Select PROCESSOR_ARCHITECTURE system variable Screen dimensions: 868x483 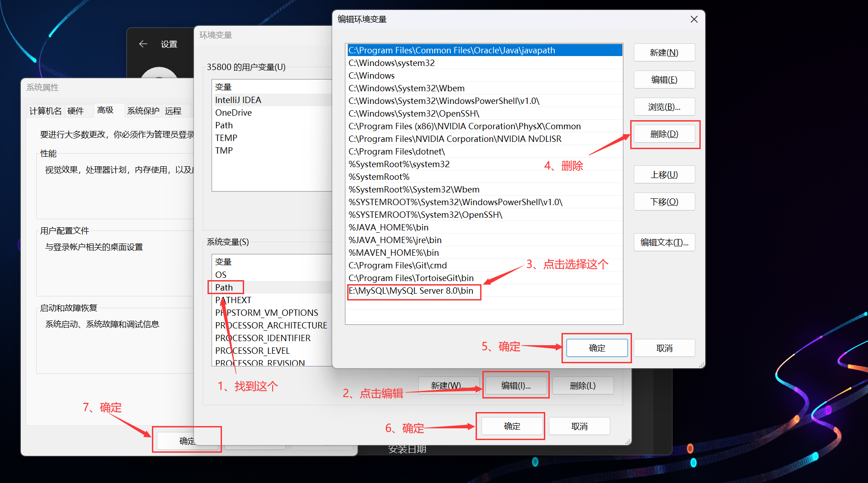point(272,325)
